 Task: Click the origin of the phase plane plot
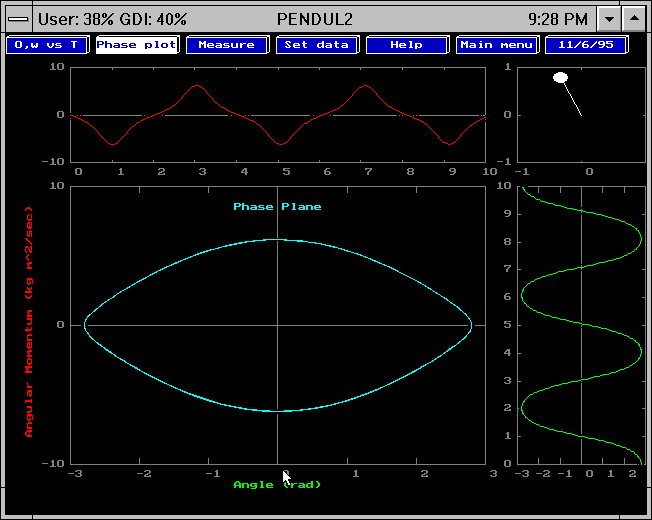pos(277,325)
